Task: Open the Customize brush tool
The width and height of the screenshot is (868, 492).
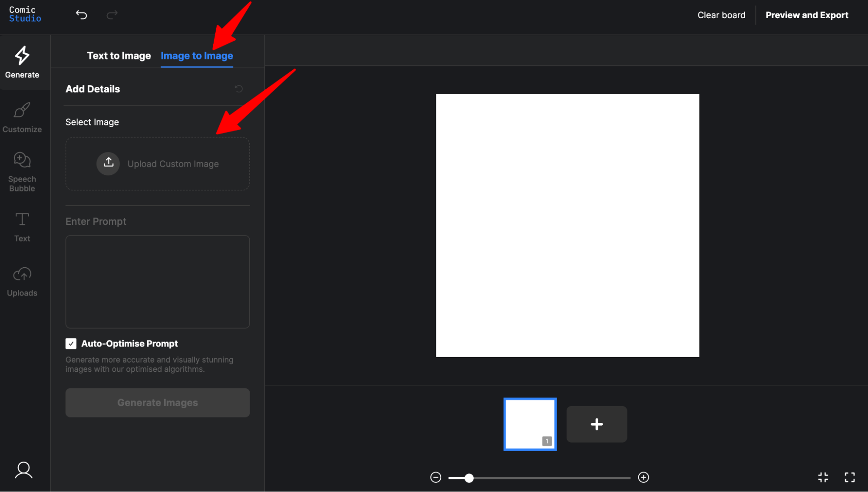Action: pyautogui.click(x=22, y=117)
